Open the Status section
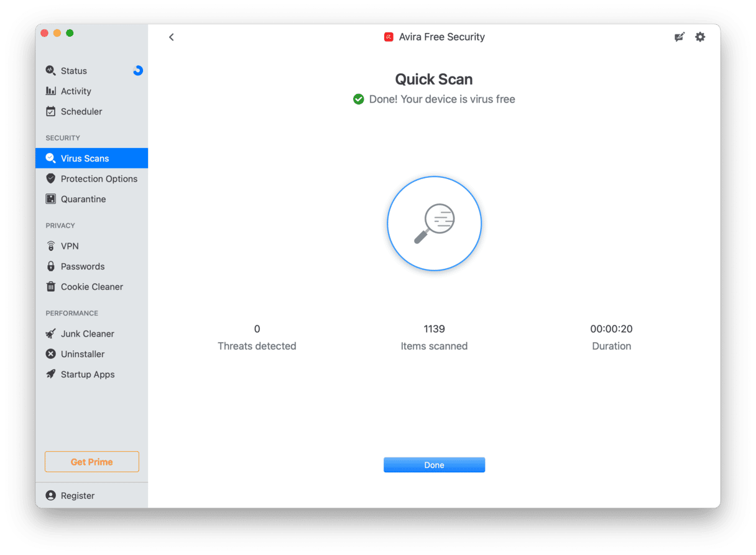The image size is (756, 555). (x=91, y=71)
